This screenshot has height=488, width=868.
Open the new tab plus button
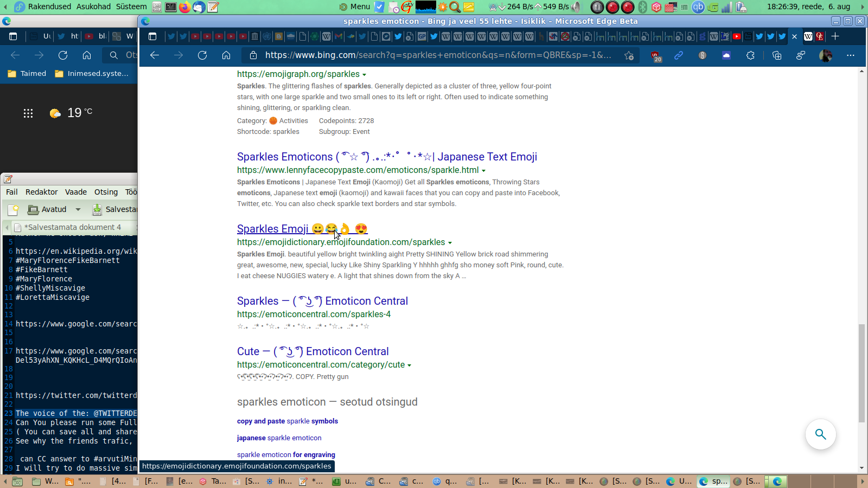[x=835, y=36]
